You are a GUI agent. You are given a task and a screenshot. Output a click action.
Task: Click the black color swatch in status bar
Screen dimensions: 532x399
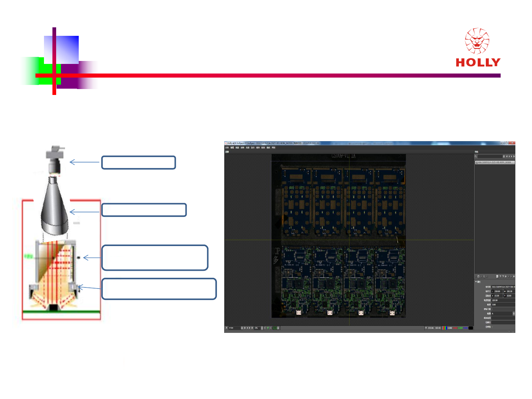[x=471, y=328]
